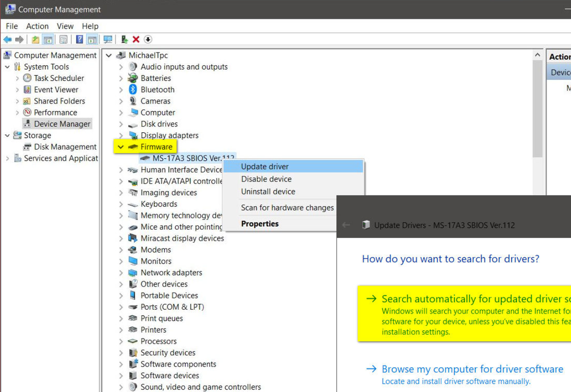571x392 pixels.
Task: Click the Event Viewer icon
Action: point(27,90)
